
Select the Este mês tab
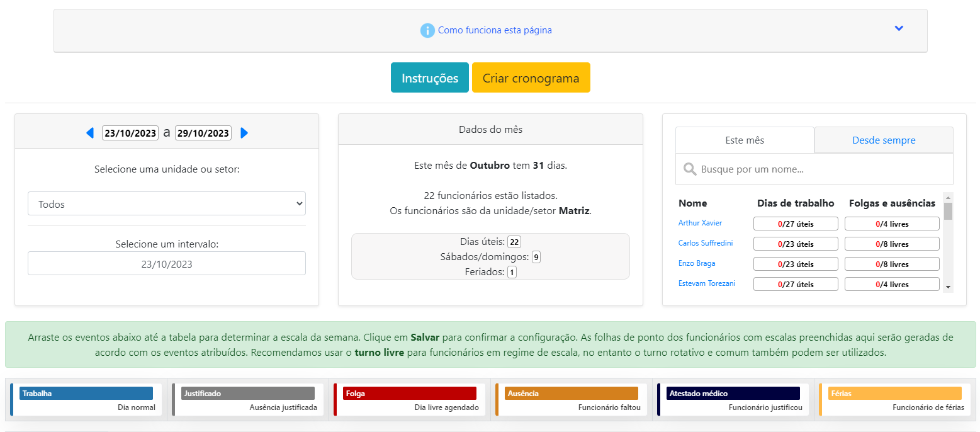745,140
